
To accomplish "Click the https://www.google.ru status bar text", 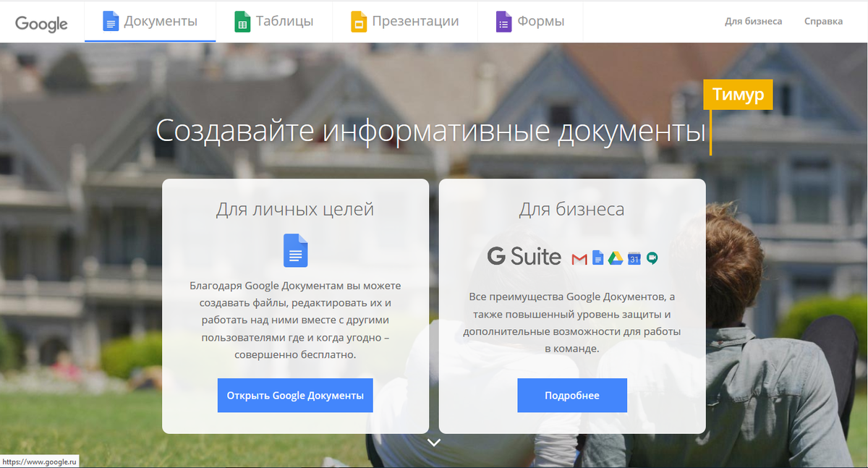I will tap(39, 461).
